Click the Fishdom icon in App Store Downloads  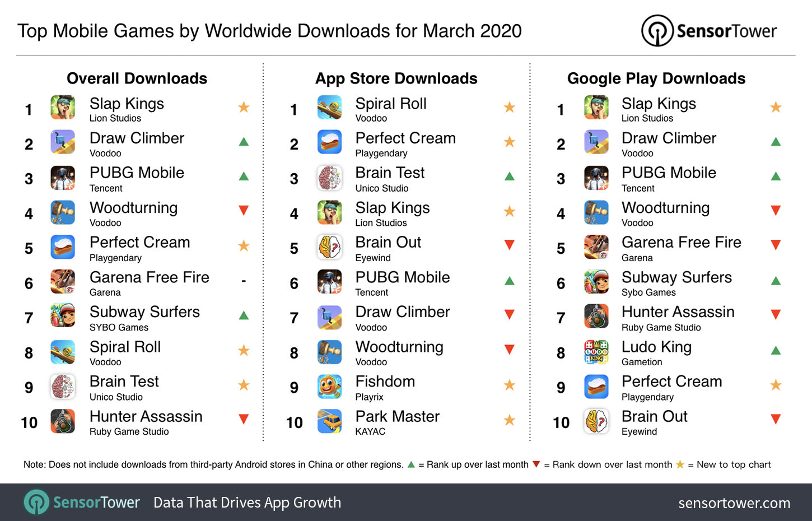329,387
